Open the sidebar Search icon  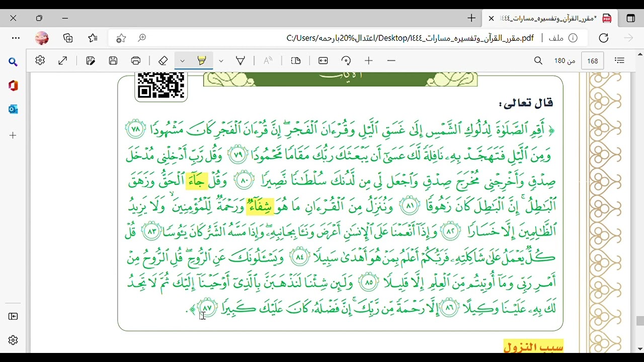[x=13, y=62]
